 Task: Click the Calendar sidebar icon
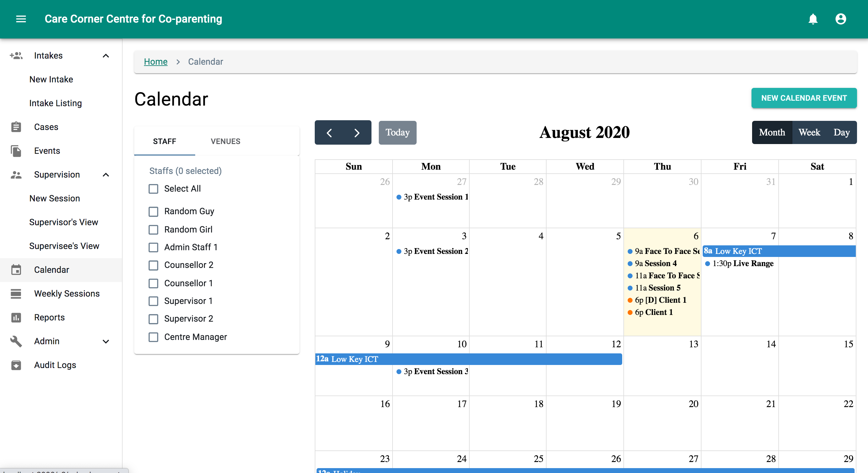(x=16, y=270)
